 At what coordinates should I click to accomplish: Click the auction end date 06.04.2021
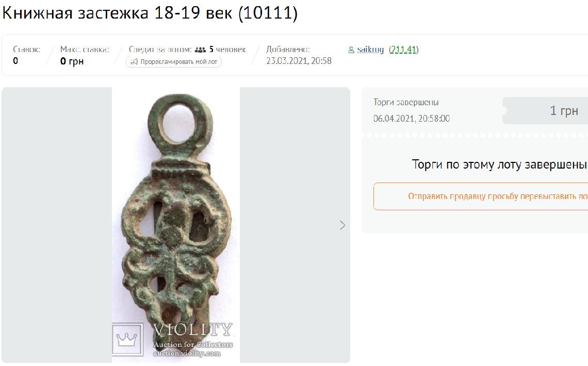point(412,119)
